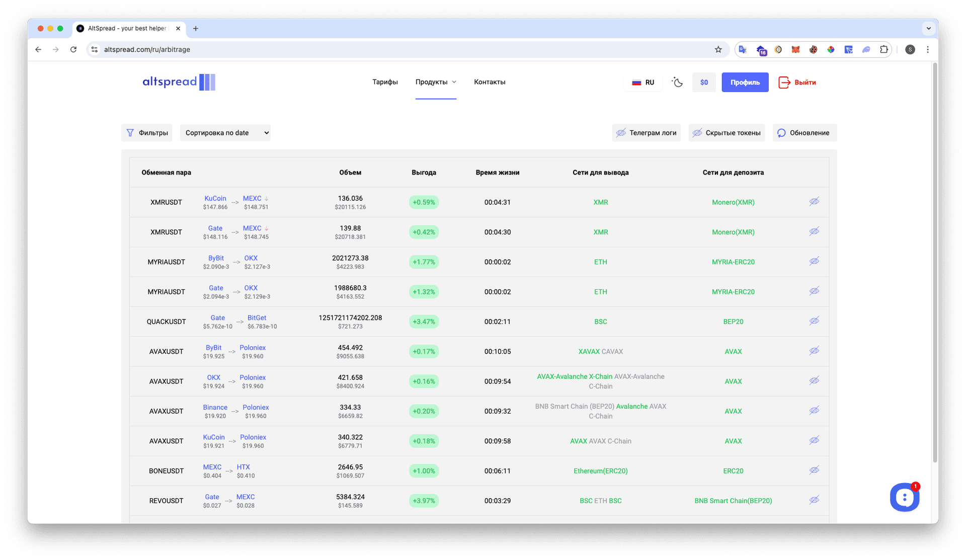Open site information icon in address bar
Image resolution: width=966 pixels, height=560 pixels.
tap(94, 49)
